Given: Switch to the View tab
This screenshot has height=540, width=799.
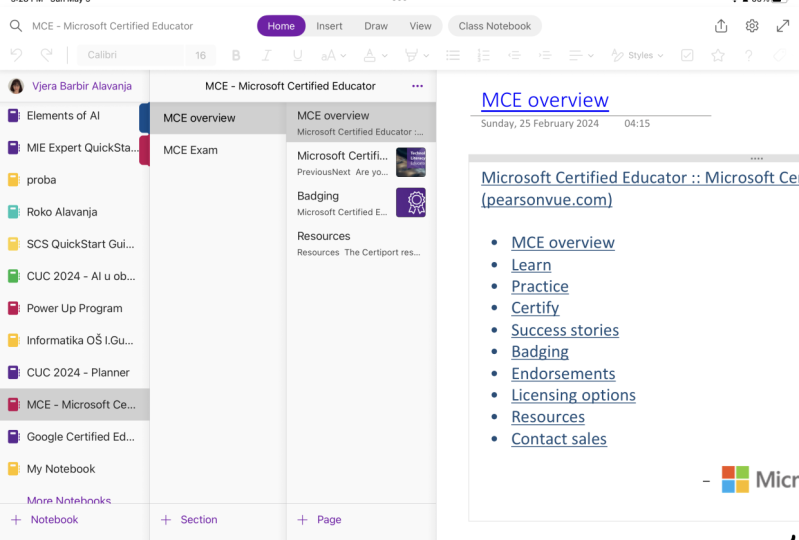Looking at the screenshot, I should coord(420,26).
